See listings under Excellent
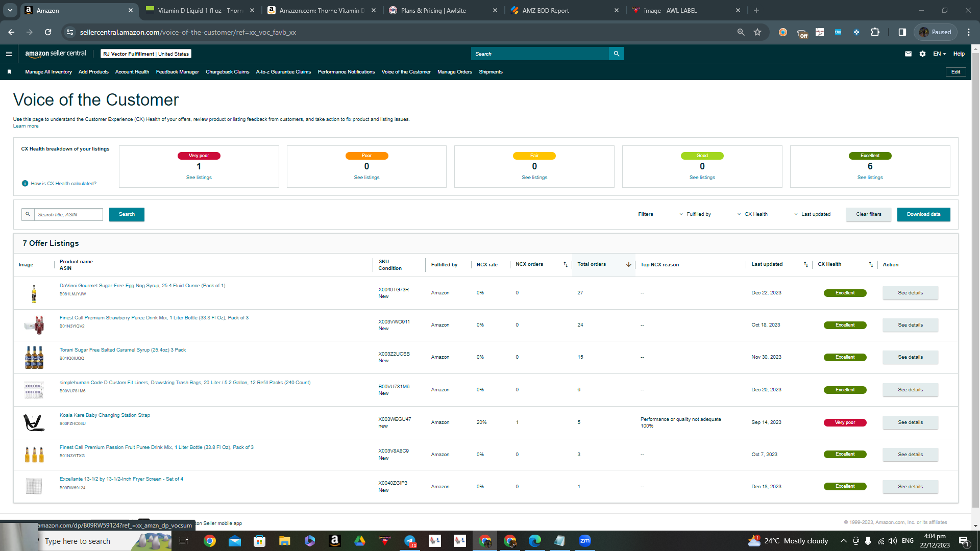The width and height of the screenshot is (980, 551). tap(870, 178)
